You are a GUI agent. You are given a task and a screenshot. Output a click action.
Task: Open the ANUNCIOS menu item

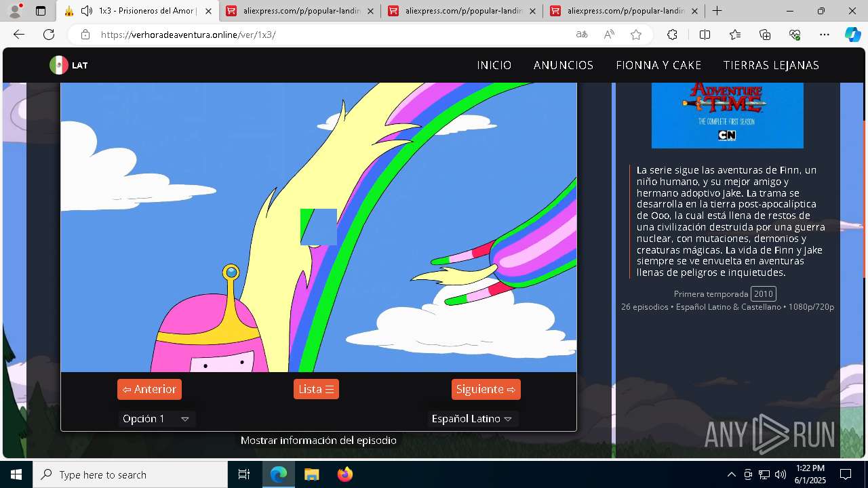pyautogui.click(x=564, y=65)
